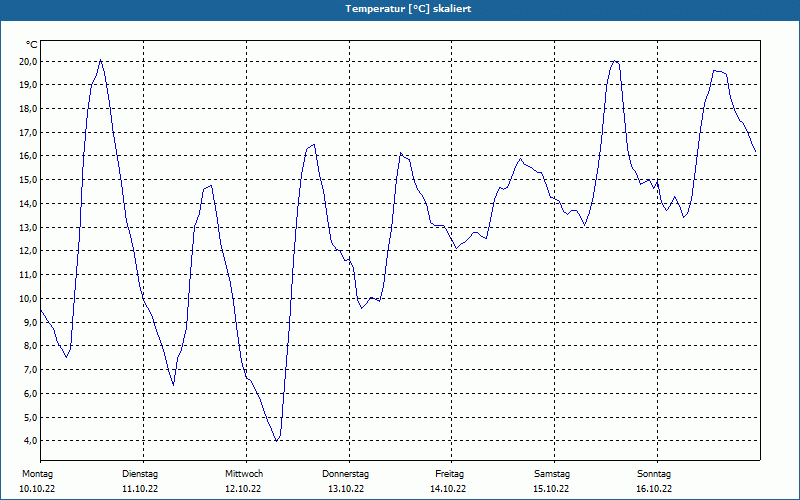Viewport: 800px width, 500px height.
Task: Select the 4,0 y-axis value
Action: click(30, 440)
